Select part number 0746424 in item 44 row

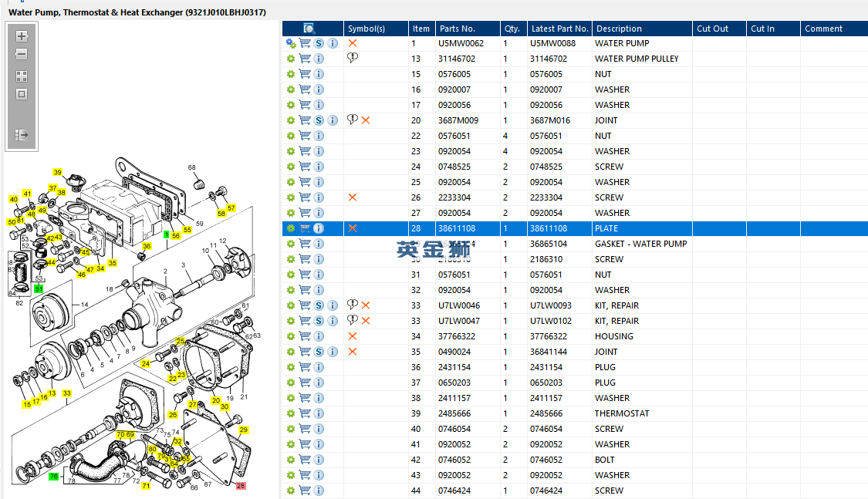pos(454,491)
